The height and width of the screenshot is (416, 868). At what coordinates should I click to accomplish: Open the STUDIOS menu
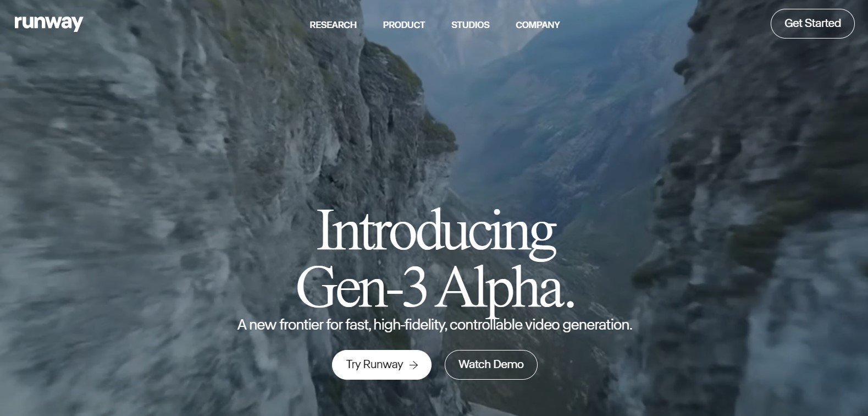470,25
